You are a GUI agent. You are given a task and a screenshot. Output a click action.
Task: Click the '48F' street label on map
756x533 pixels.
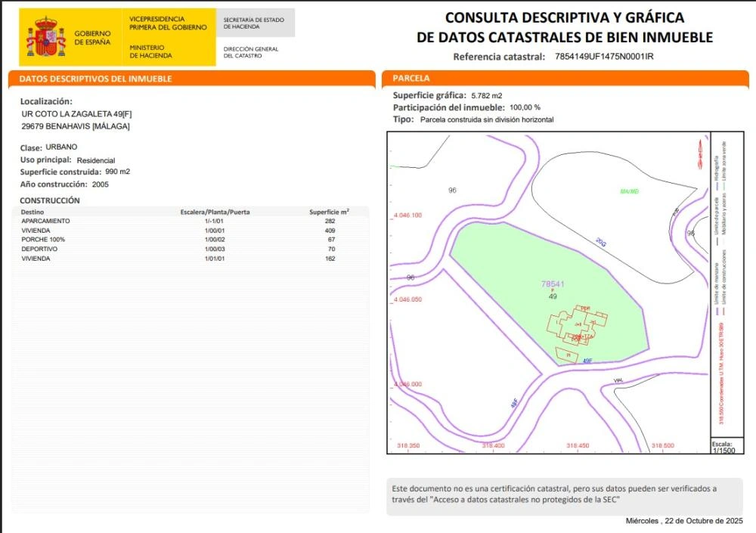tap(514, 403)
